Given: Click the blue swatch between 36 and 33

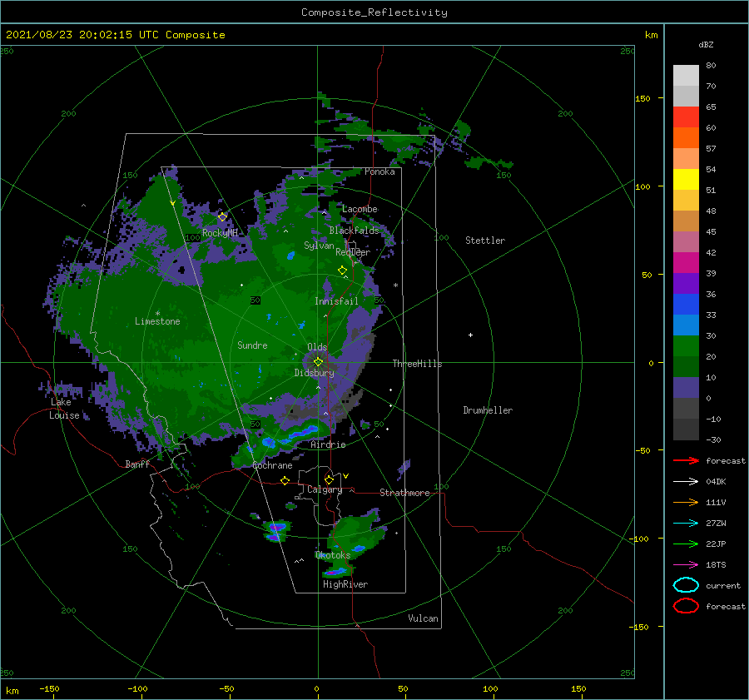Looking at the screenshot, I should (x=686, y=305).
